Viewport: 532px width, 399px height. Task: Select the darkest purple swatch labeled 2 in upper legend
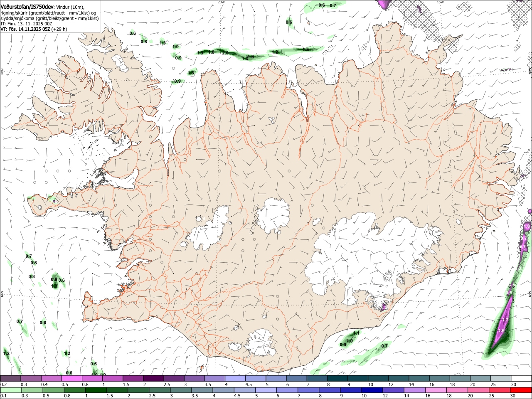153,378
